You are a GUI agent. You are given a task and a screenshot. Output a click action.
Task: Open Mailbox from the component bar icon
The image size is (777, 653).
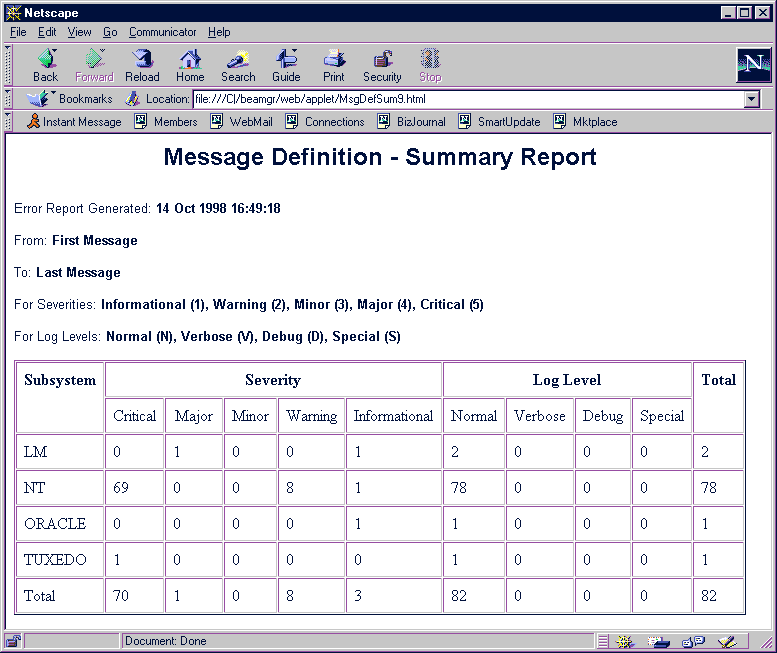click(x=658, y=642)
